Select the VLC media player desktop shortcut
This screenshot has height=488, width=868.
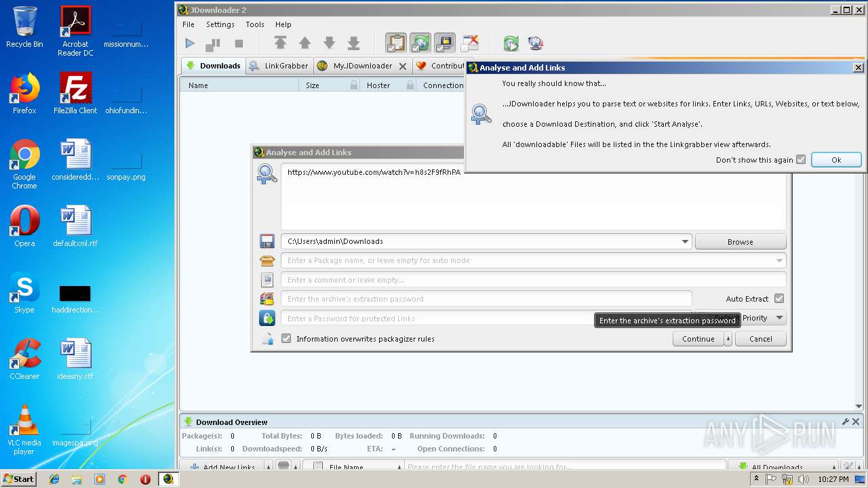(24, 430)
